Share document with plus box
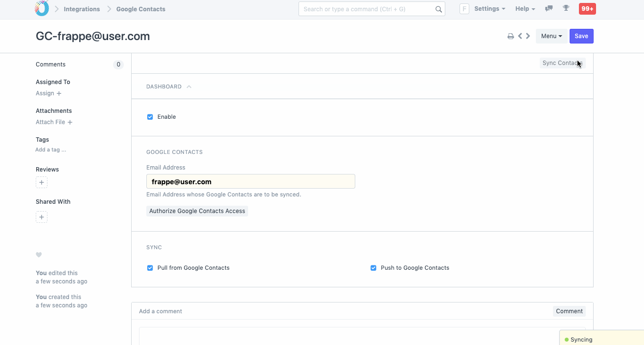Screen dimensions: 644x345 (x=42, y=217)
